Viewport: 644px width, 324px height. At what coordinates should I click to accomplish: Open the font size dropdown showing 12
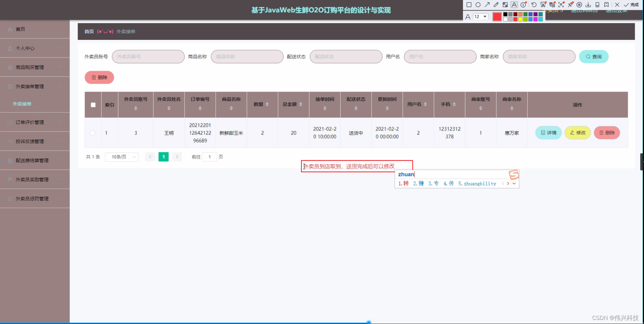(481, 16)
